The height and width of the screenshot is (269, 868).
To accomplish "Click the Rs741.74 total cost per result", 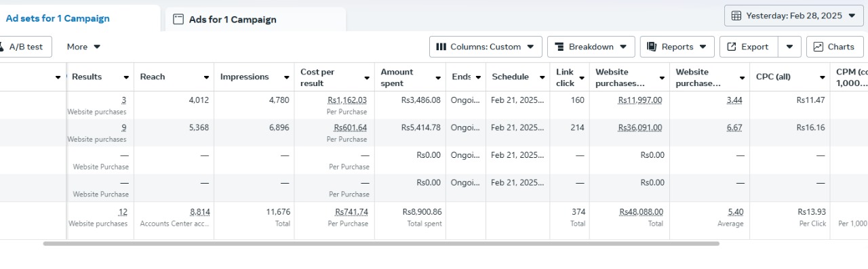I will click(x=351, y=211).
